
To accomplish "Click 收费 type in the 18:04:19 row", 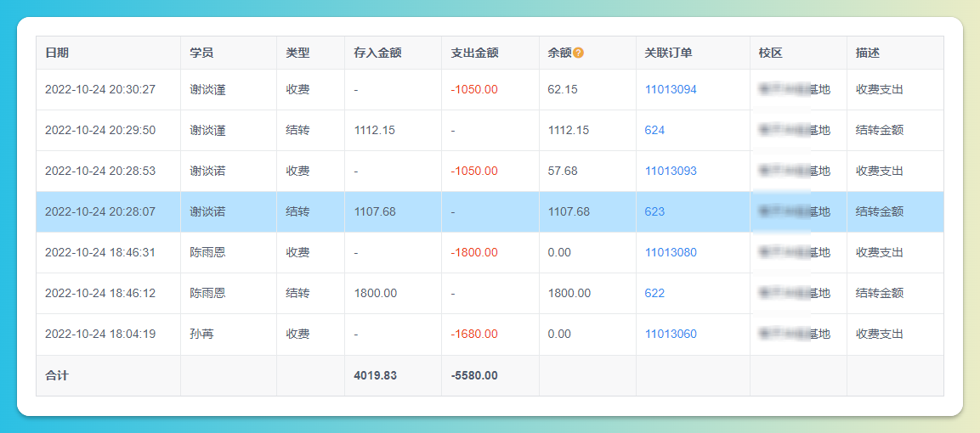I will pos(297,334).
